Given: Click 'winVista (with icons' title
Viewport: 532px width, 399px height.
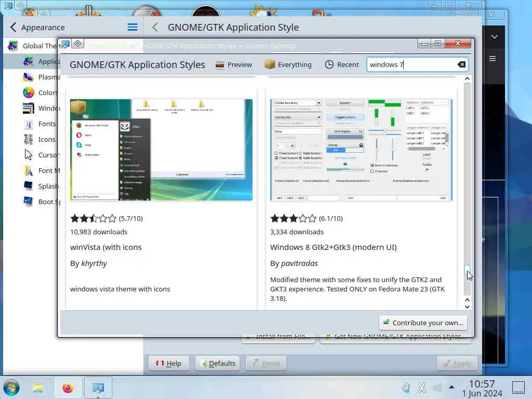Looking at the screenshot, I should tap(106, 247).
